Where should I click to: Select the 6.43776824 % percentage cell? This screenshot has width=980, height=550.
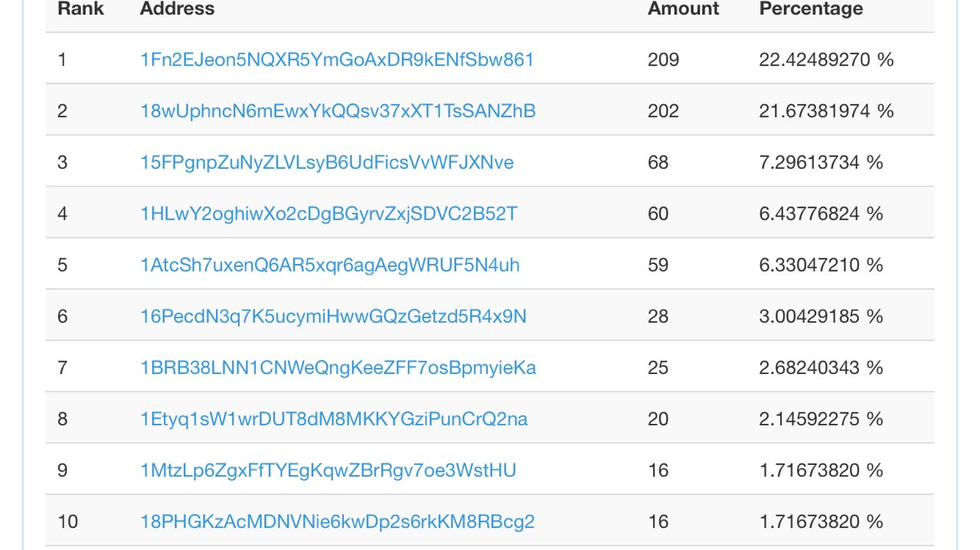click(x=822, y=213)
